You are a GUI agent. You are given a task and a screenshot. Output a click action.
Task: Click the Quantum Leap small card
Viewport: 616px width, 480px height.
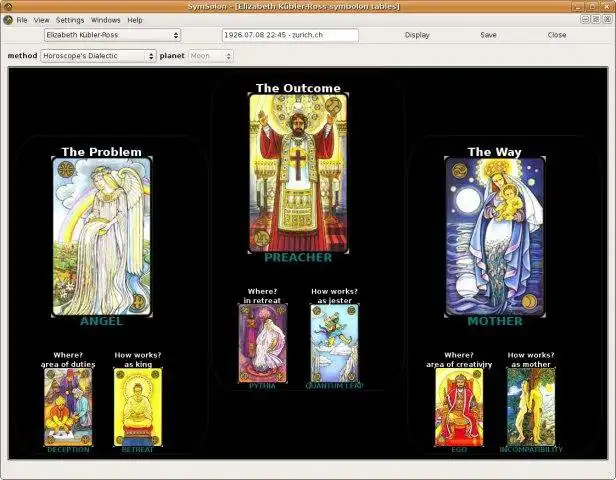coord(334,343)
